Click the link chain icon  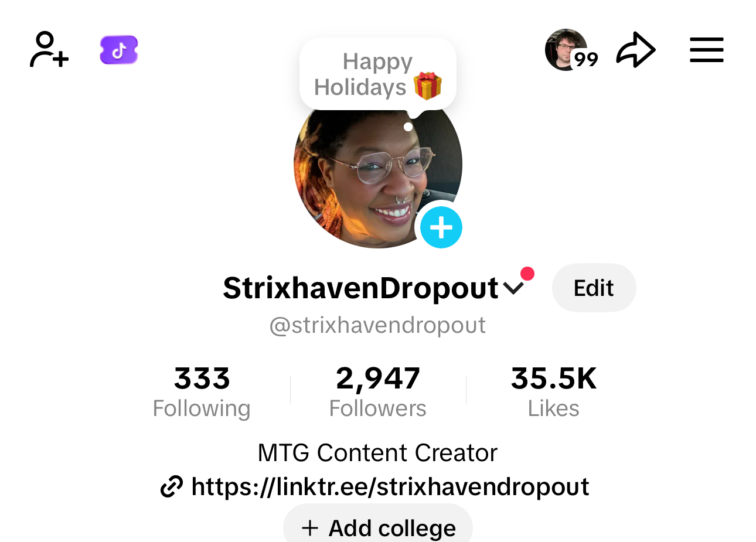coord(172,487)
